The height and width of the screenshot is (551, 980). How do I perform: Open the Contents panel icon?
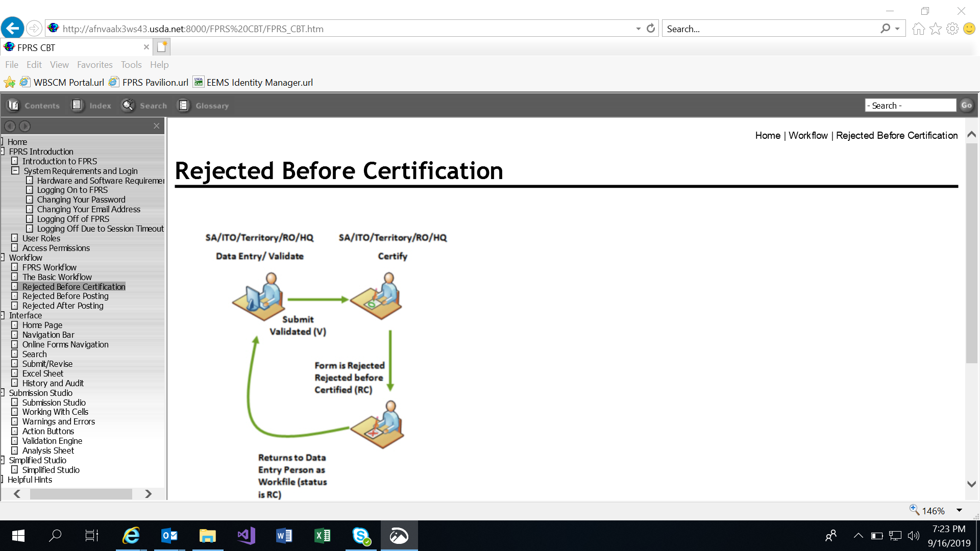coord(13,105)
